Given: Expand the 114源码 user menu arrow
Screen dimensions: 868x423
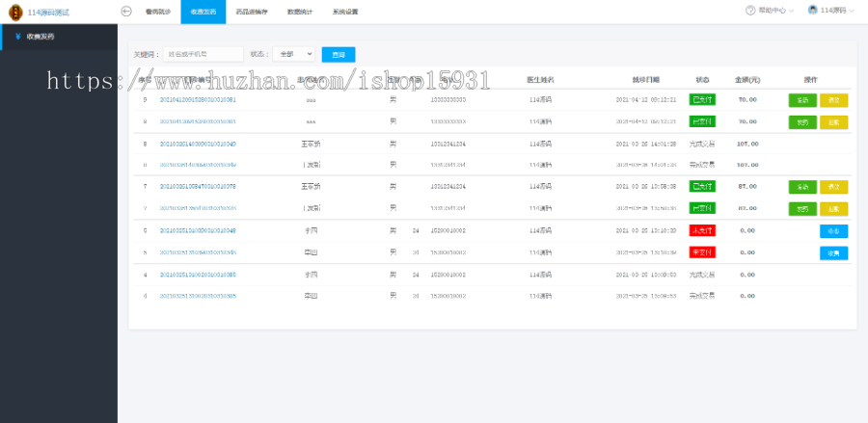Looking at the screenshot, I should [852, 11].
